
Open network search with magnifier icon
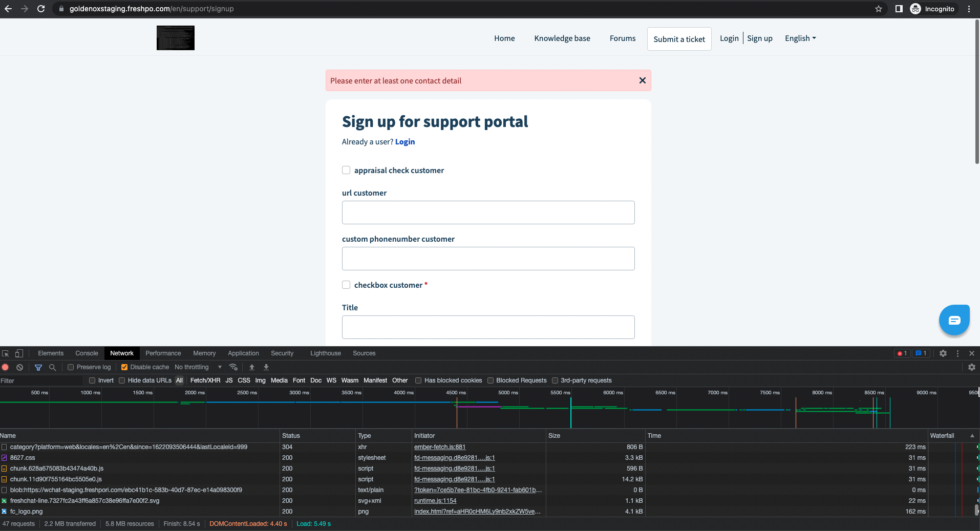(52, 367)
